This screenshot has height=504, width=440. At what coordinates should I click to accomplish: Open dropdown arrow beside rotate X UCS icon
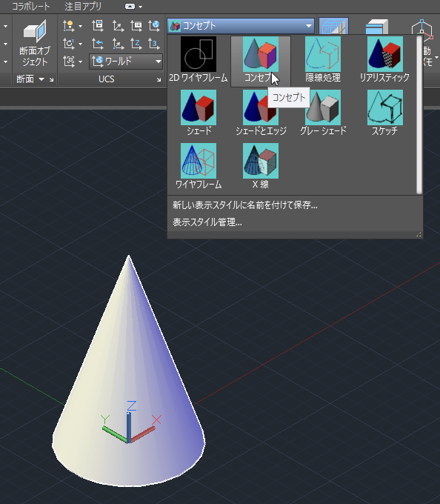[80, 44]
